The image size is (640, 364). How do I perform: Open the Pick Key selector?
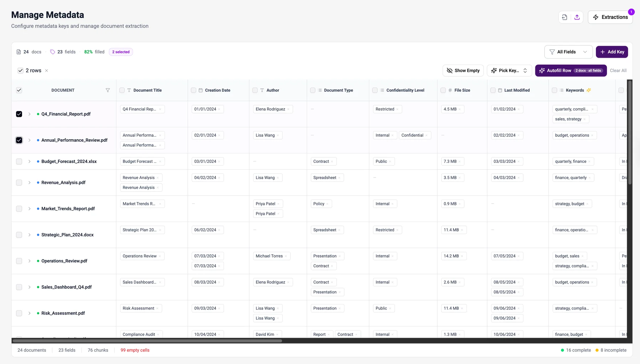pyautogui.click(x=509, y=71)
